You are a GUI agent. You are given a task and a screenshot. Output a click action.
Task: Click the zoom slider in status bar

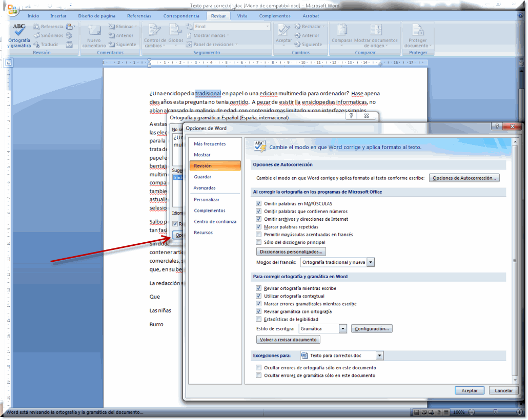pyautogui.click(x=495, y=412)
